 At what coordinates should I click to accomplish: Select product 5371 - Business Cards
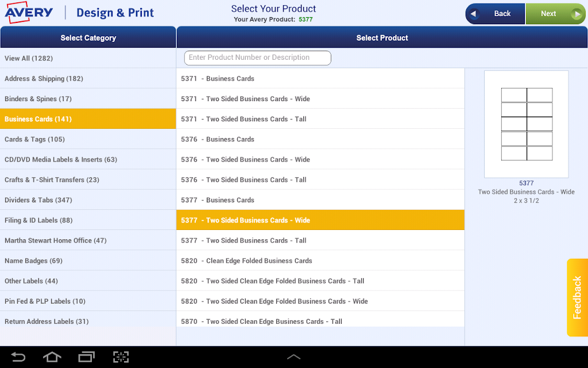(x=320, y=78)
